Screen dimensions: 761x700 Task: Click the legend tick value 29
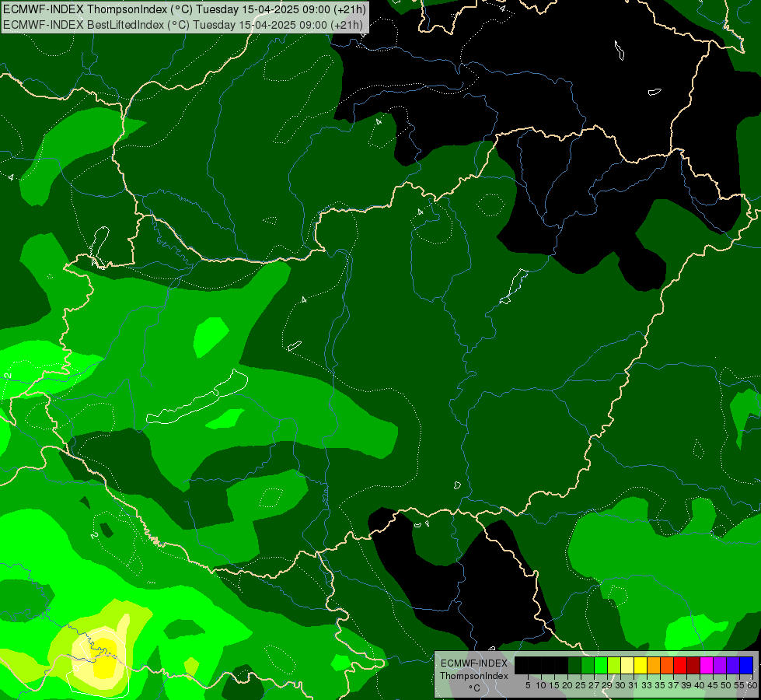[x=607, y=685]
